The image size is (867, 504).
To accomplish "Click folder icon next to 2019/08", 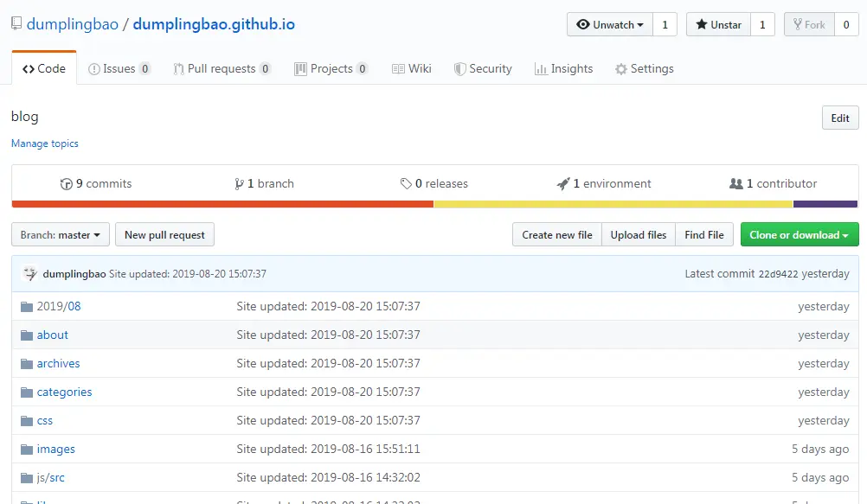I will [27, 307].
